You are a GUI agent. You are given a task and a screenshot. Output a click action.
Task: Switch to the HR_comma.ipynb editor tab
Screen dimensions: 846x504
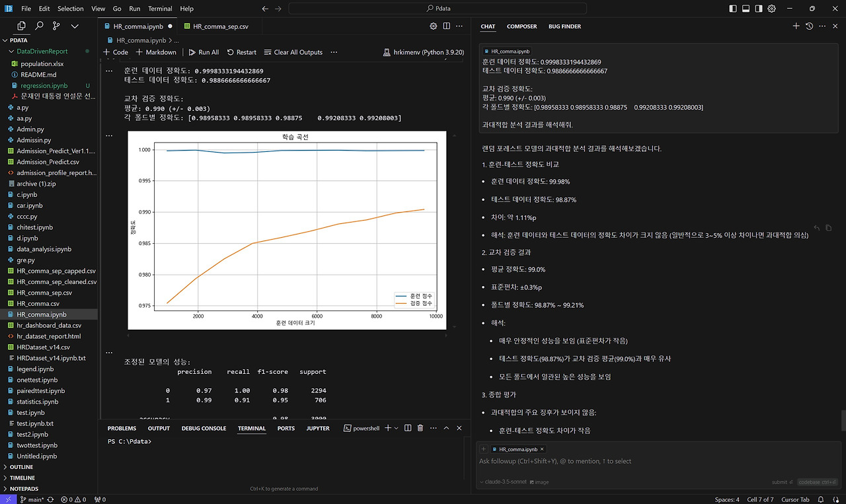138,26
